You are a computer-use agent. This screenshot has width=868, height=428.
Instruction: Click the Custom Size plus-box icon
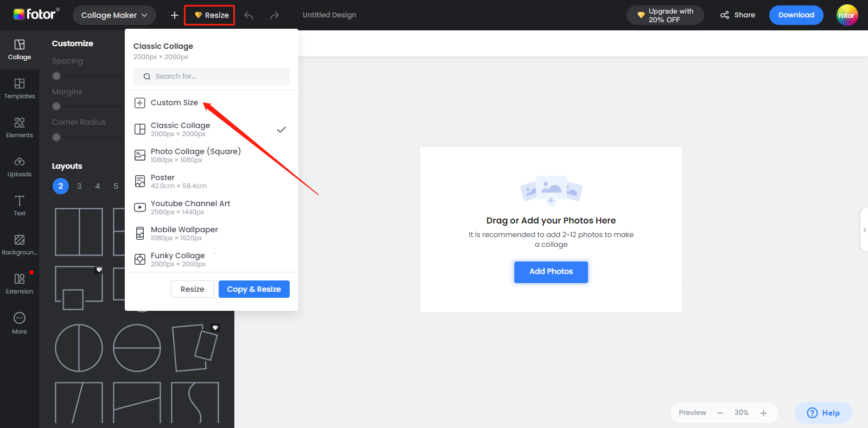(x=140, y=103)
